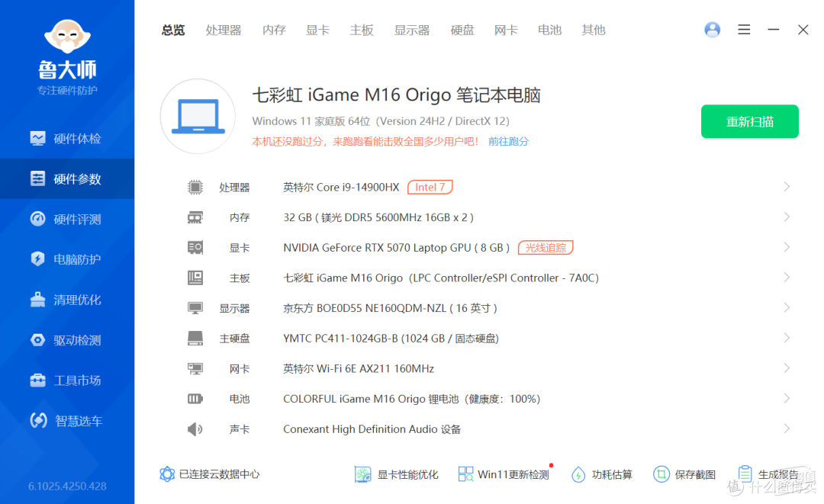This screenshot has width=824, height=504.
Task: Click YMTC PC411-1024GB-B disk text
Action: pyautogui.click(x=391, y=338)
